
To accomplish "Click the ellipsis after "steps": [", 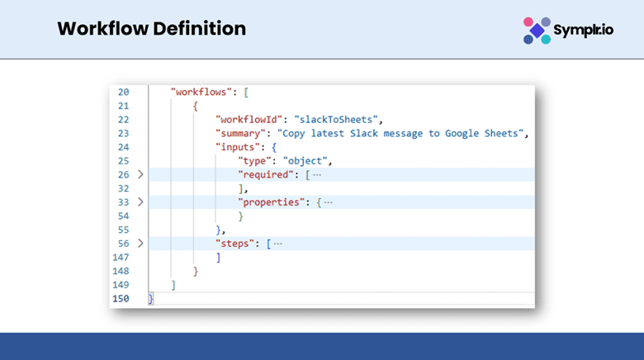I will click(x=277, y=244).
